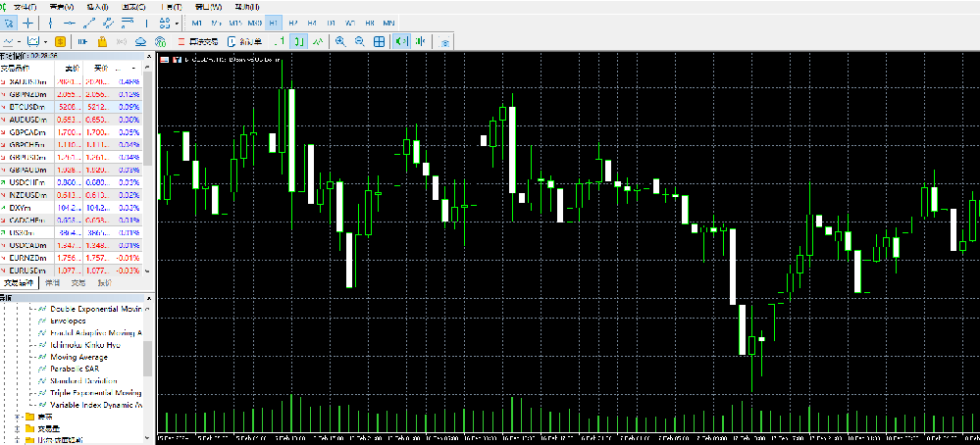Select the cursor arrow tool

tap(9, 24)
